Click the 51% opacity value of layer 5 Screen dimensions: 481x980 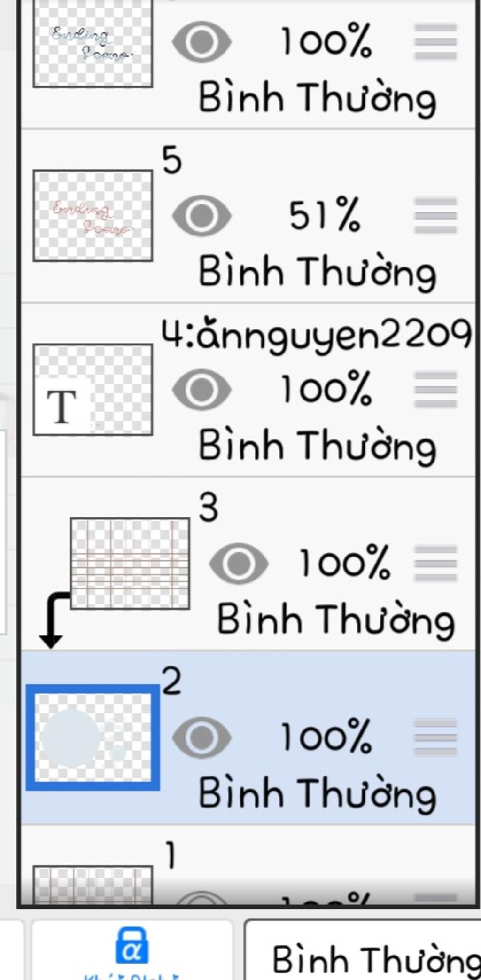click(325, 216)
